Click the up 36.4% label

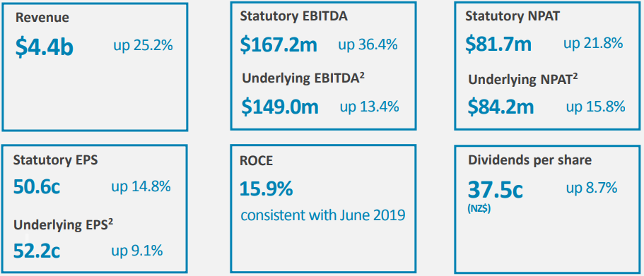(368, 44)
